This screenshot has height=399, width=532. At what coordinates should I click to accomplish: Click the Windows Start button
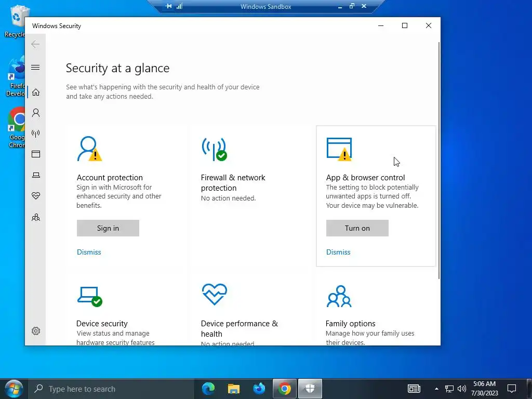[x=14, y=389]
